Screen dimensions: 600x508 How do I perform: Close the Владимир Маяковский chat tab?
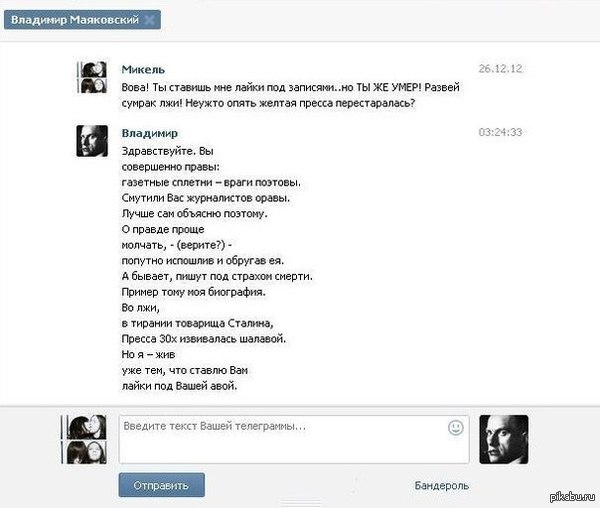(150, 20)
